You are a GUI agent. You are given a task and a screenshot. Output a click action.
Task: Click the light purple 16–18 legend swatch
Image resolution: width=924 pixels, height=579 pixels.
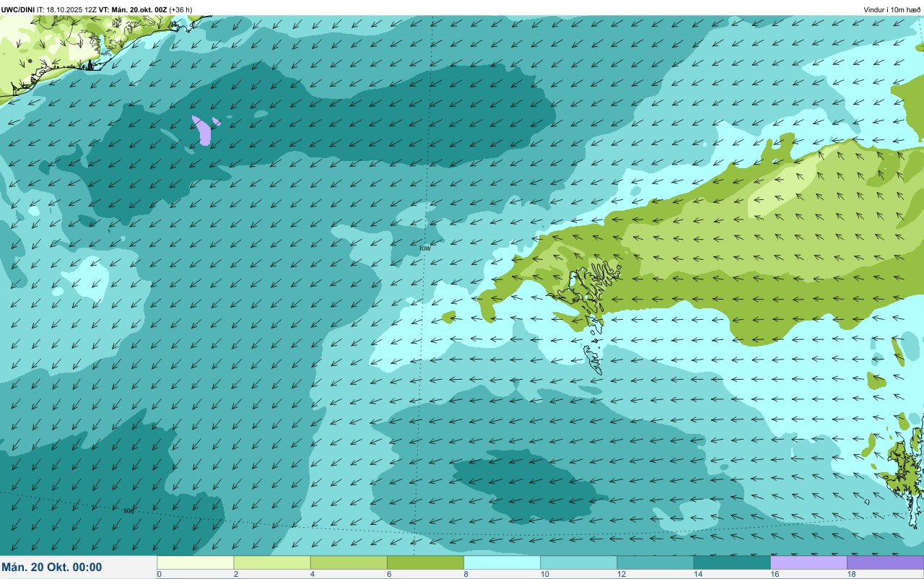tap(808, 562)
